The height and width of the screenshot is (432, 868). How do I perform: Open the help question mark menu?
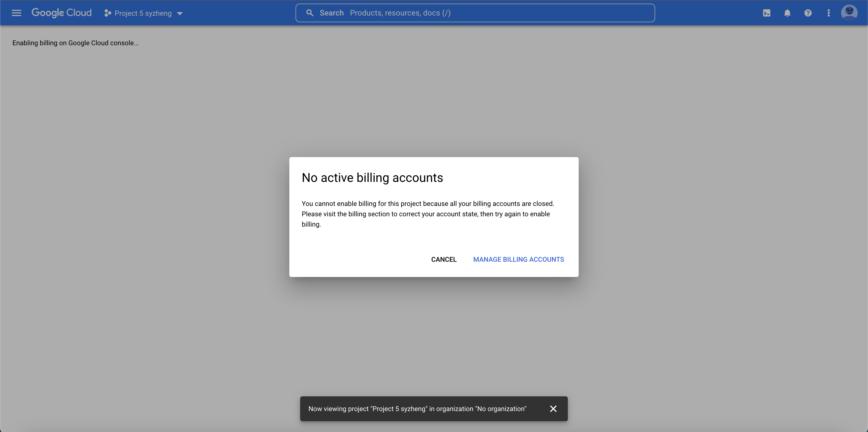808,13
